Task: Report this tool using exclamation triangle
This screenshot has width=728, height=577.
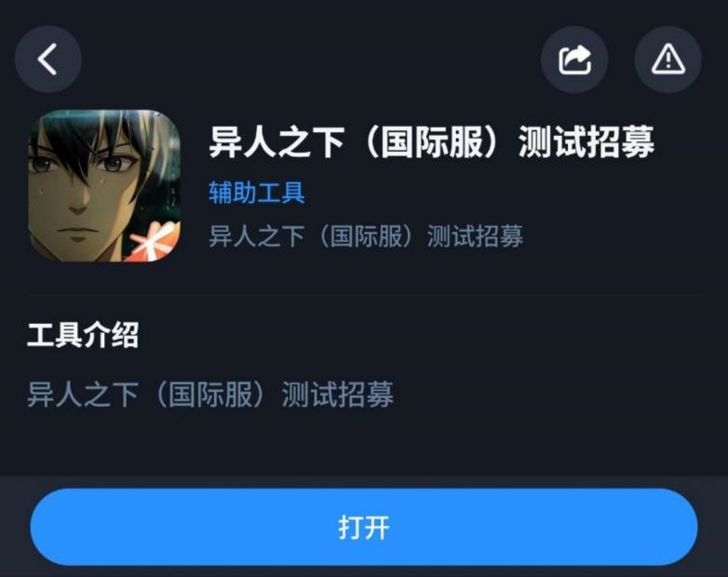Action: pyautogui.click(x=667, y=60)
